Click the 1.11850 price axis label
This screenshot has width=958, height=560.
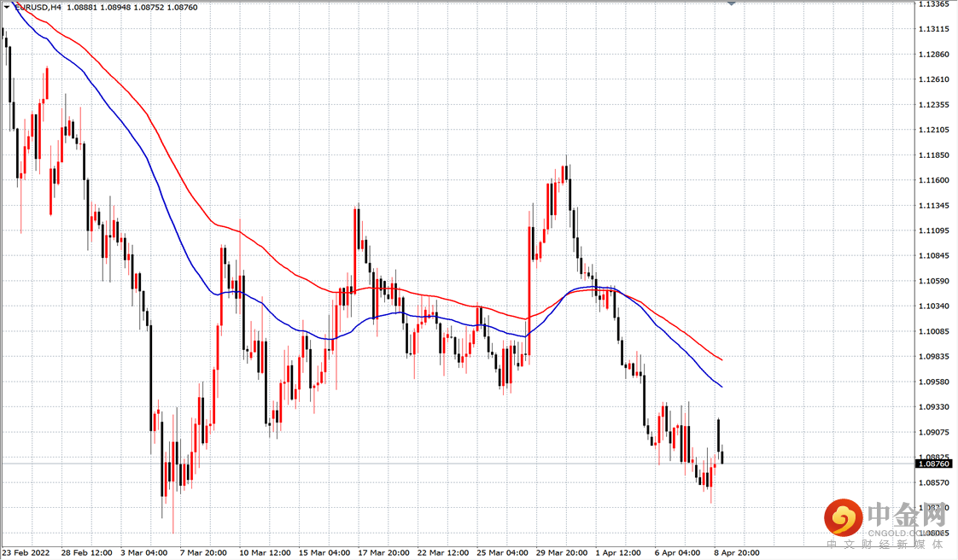pyautogui.click(x=933, y=155)
